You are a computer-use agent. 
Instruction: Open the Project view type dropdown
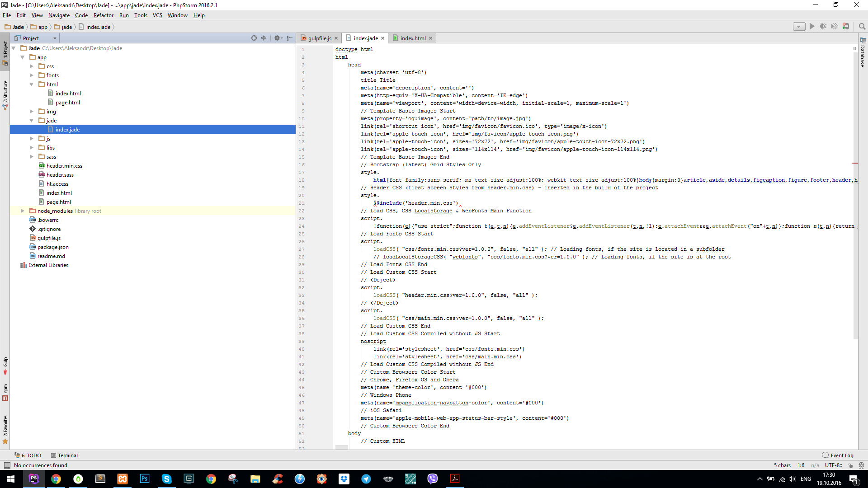coord(36,38)
